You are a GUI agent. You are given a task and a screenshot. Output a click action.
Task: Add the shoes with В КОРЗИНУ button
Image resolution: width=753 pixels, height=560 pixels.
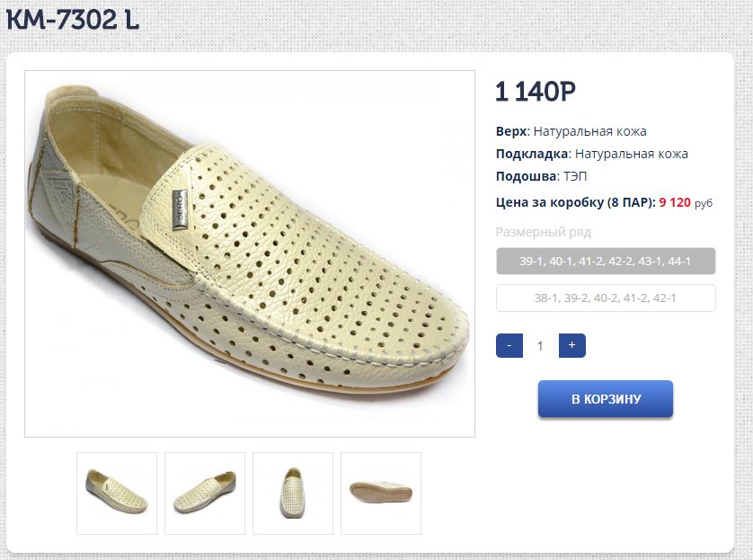click(x=606, y=399)
